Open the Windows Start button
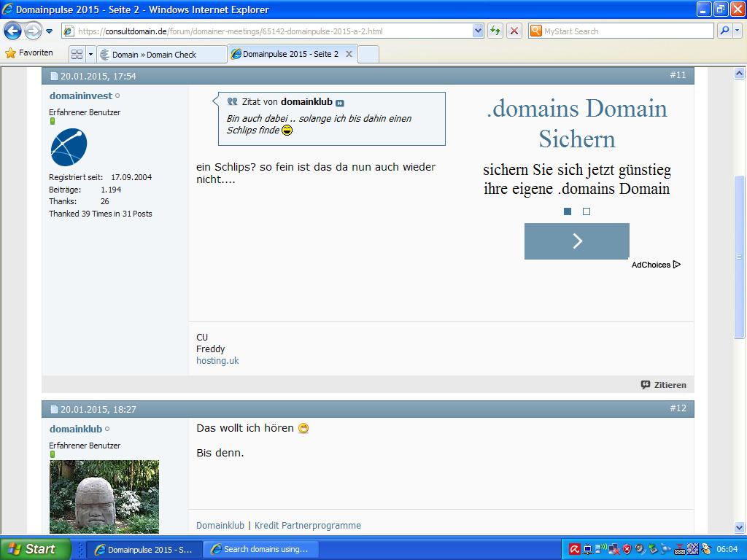Screen dimensions: 747x560 point(35,549)
